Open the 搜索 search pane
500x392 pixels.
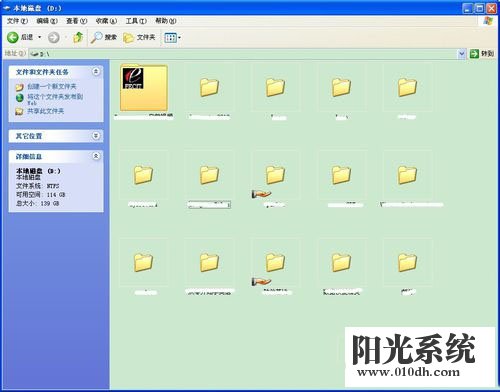click(x=104, y=37)
